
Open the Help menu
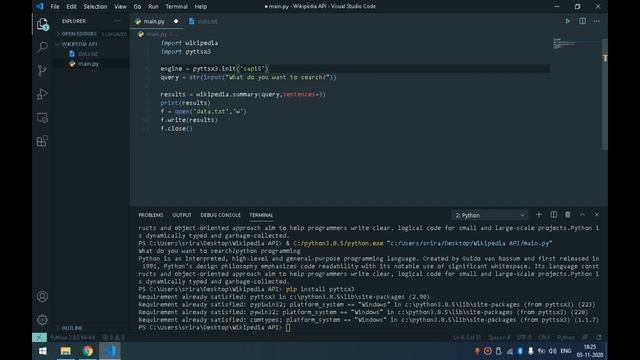point(200,7)
